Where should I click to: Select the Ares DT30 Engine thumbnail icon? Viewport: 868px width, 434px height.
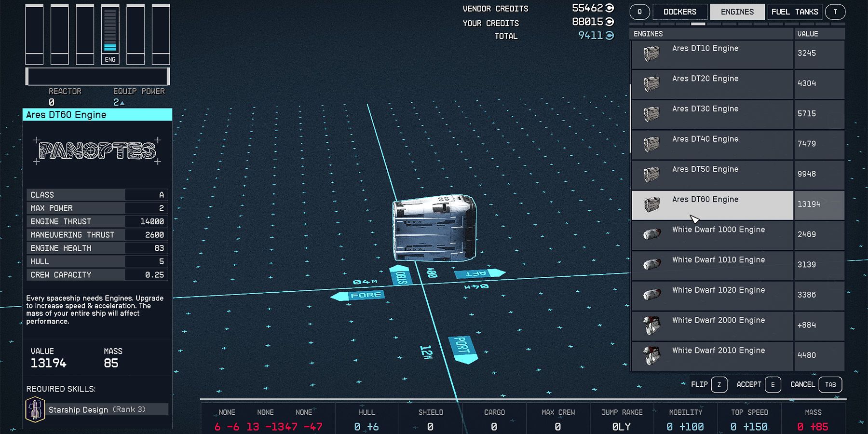tap(651, 114)
